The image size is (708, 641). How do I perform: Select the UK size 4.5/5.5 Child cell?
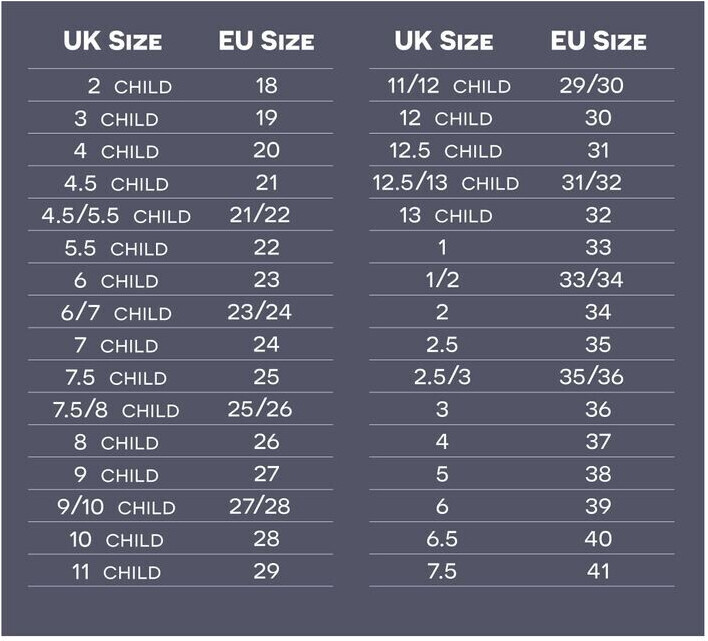tap(116, 216)
